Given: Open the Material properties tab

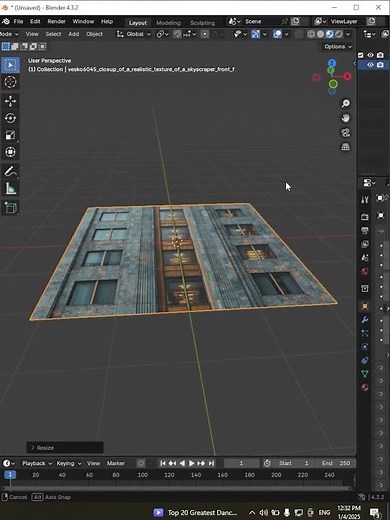Looking at the screenshot, I should 365,387.
